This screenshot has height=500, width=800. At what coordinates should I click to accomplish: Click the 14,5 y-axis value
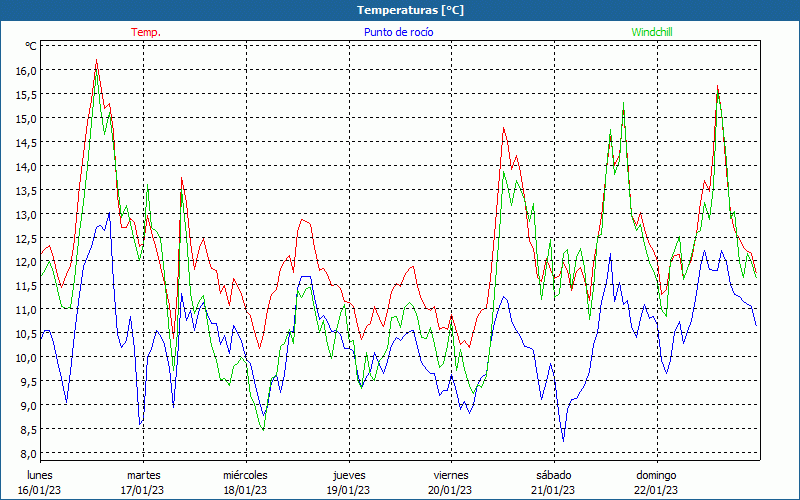click(x=26, y=142)
